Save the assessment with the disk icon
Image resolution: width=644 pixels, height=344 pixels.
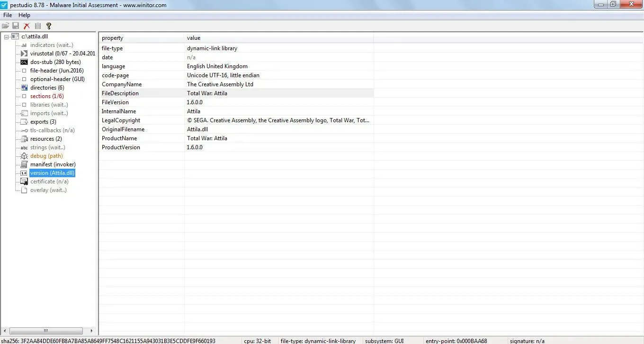16,26
